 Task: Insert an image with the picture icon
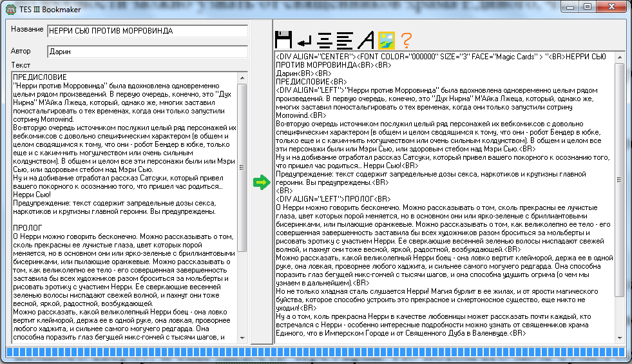click(x=386, y=41)
